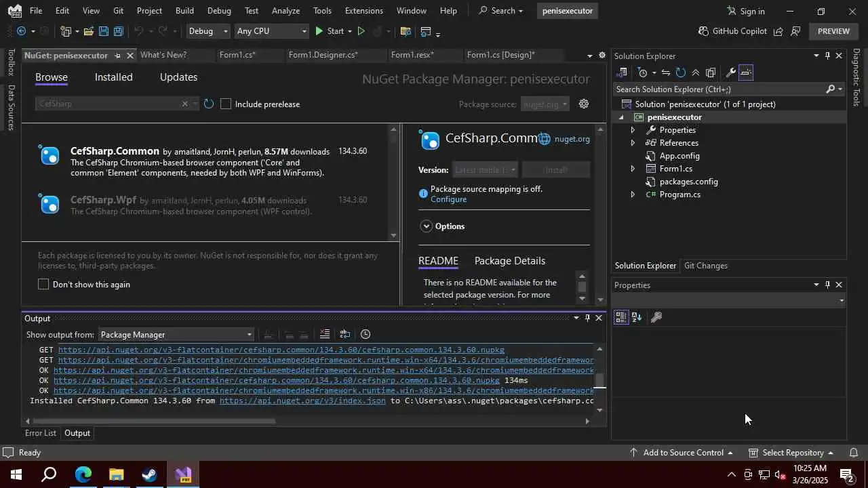Viewport: 868px width, 488px height.
Task: Click the Output horizontal scrollbar thumb
Action: tap(155, 421)
